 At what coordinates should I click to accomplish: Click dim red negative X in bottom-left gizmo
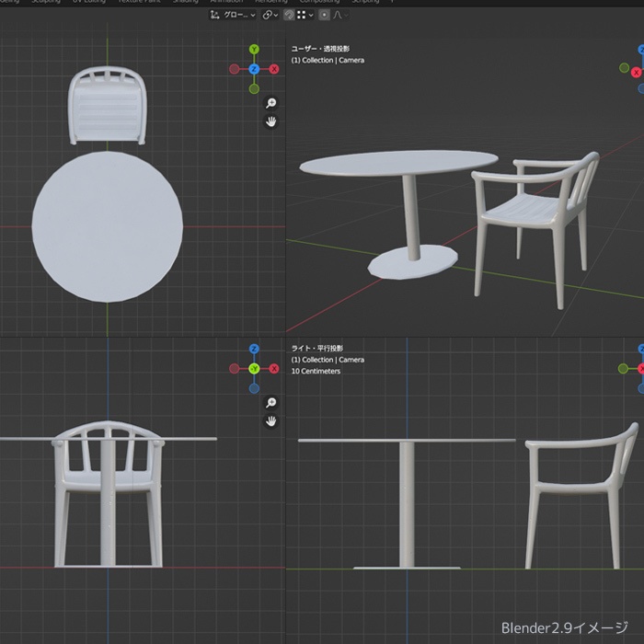pyautogui.click(x=234, y=368)
